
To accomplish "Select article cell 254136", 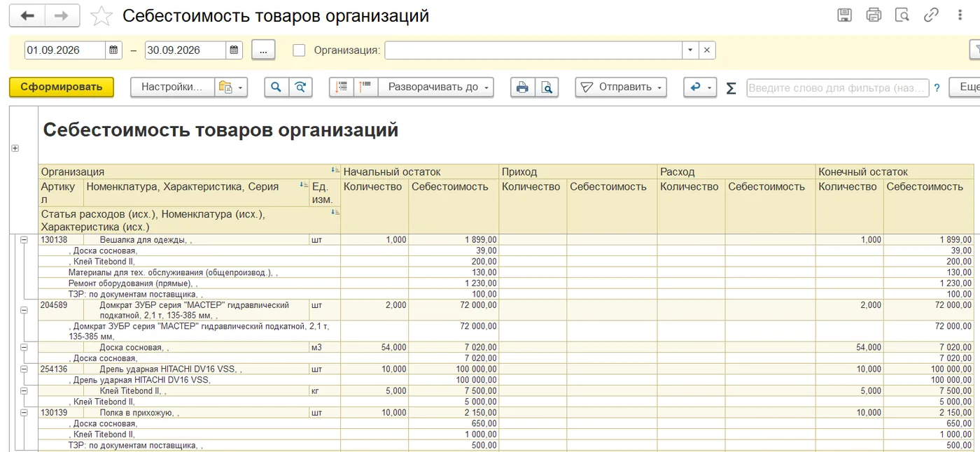I will click(x=61, y=369).
